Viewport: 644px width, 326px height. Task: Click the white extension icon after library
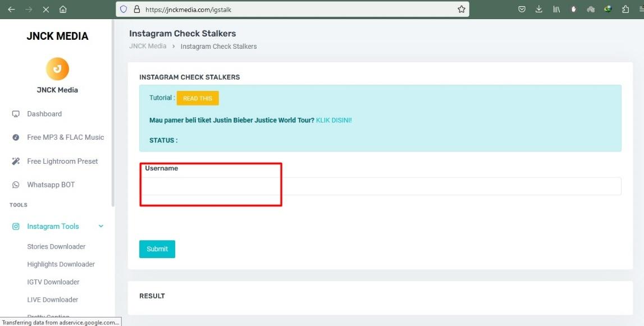point(574,9)
